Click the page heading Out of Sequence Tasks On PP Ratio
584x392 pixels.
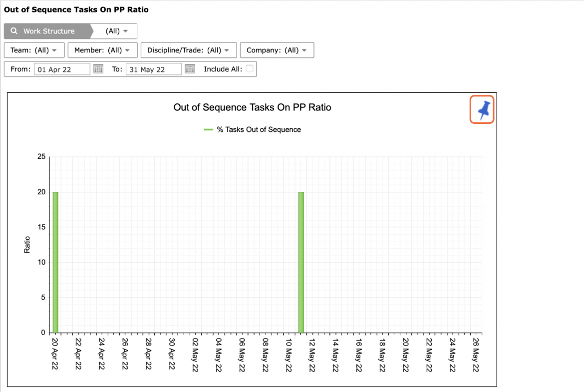[x=76, y=9]
